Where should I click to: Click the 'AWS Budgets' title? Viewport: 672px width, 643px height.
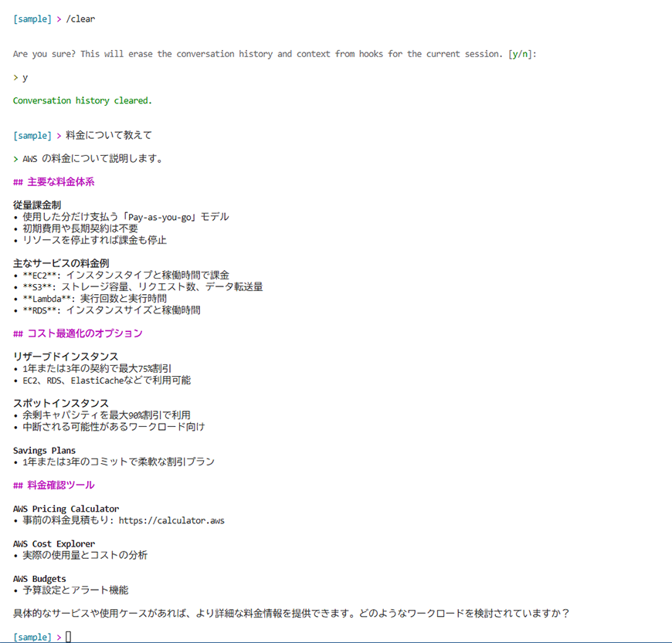pyautogui.click(x=39, y=578)
